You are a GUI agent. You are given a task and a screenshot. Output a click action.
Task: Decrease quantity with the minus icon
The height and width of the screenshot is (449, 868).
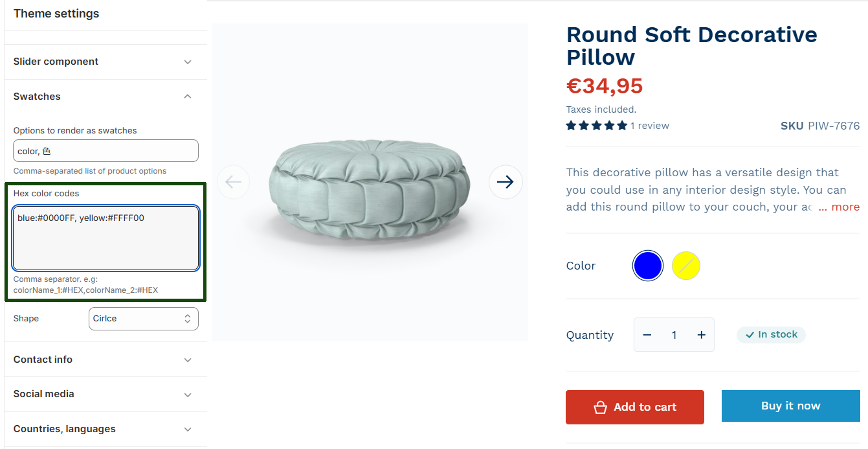pyautogui.click(x=647, y=335)
